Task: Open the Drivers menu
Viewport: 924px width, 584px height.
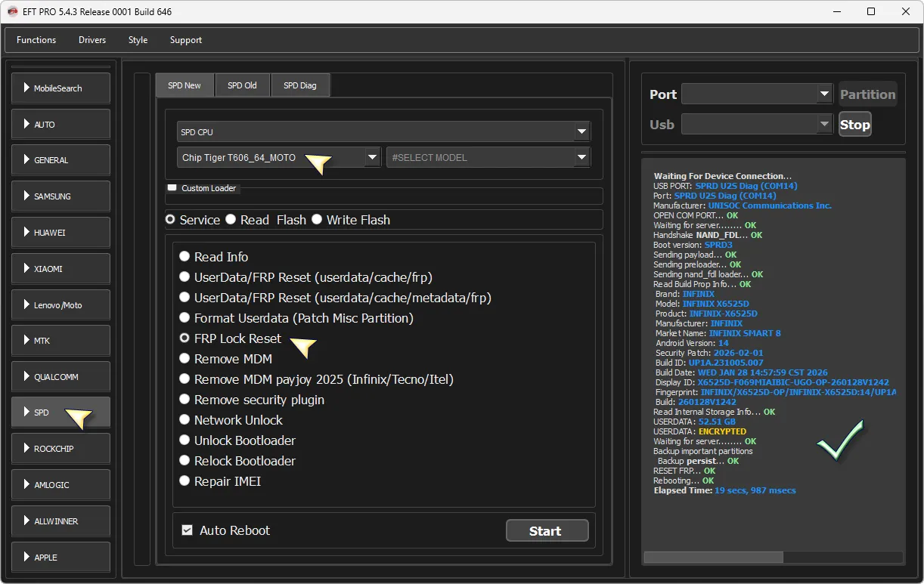Action: pos(92,40)
